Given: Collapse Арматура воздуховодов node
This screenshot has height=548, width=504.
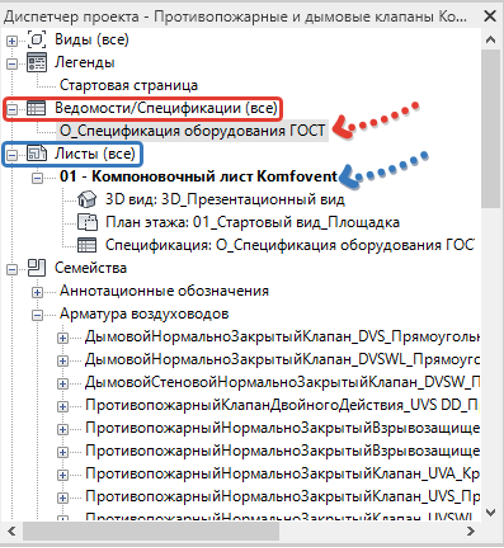Looking at the screenshot, I should click(x=37, y=315).
